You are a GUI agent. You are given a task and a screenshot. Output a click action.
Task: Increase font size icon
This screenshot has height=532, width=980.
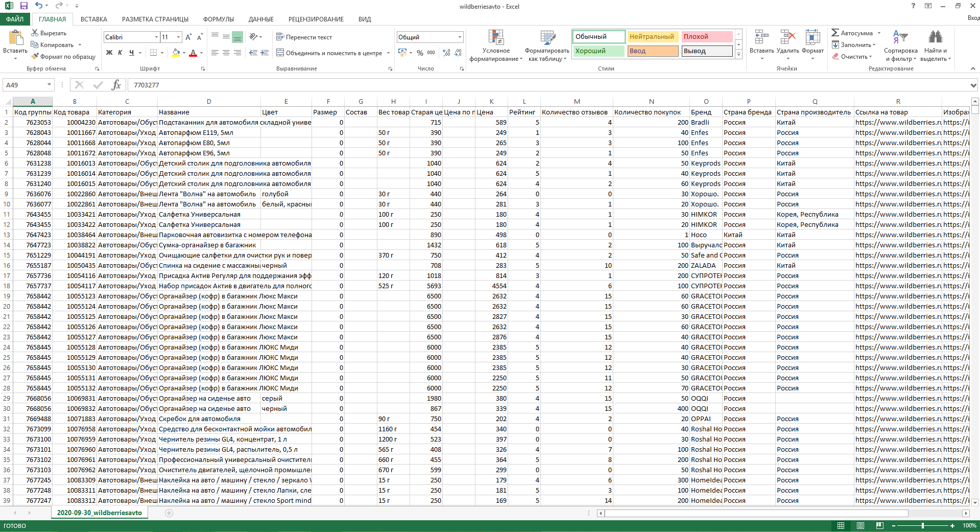pos(188,37)
